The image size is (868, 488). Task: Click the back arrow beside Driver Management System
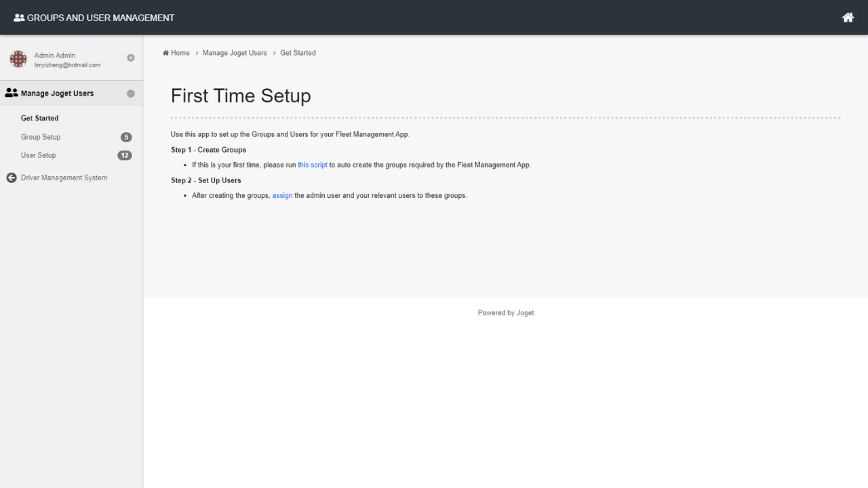click(12, 178)
